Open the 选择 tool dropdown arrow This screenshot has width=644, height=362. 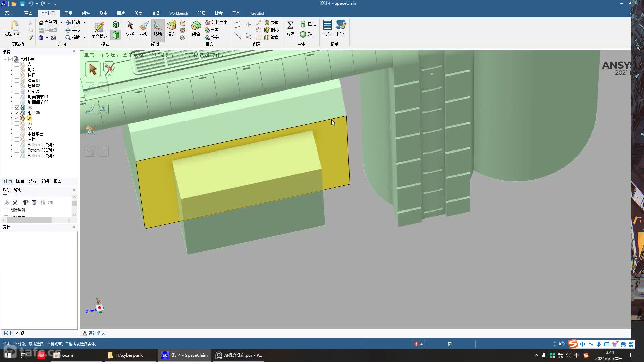130,39
